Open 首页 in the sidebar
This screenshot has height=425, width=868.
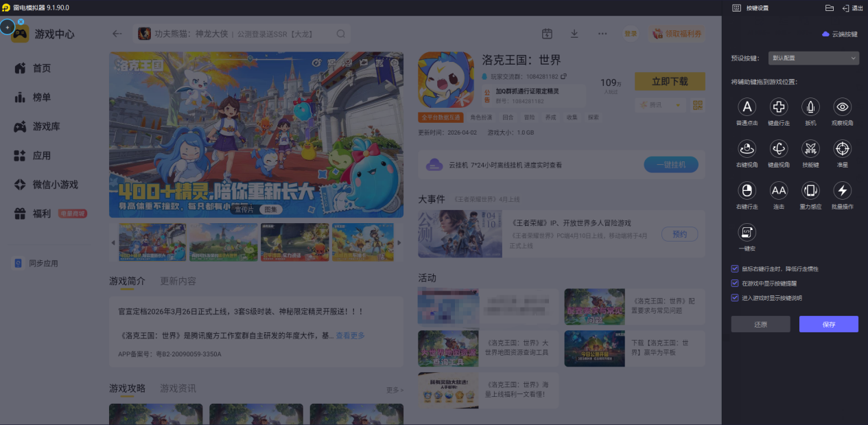42,68
